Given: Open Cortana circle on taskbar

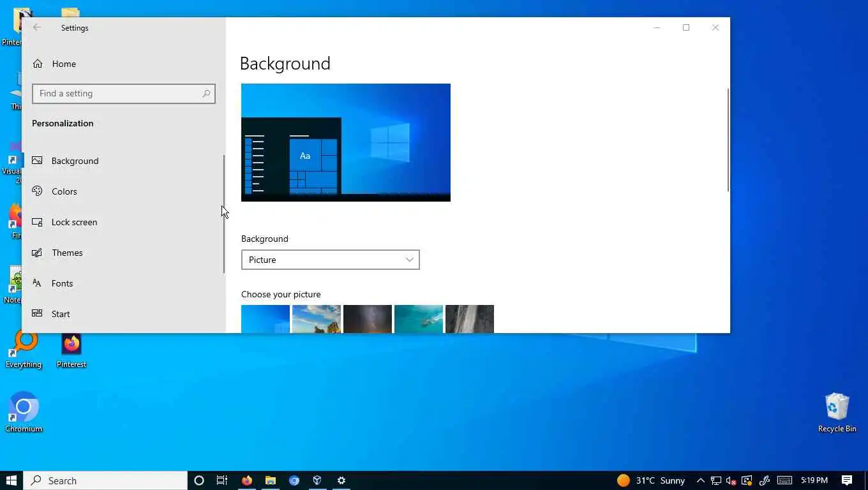Looking at the screenshot, I should (x=198, y=480).
